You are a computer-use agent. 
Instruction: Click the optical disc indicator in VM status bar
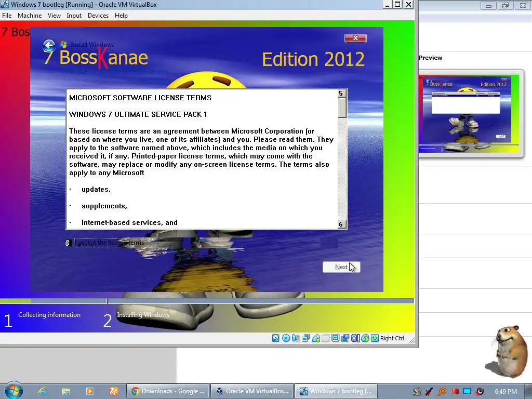click(x=286, y=338)
